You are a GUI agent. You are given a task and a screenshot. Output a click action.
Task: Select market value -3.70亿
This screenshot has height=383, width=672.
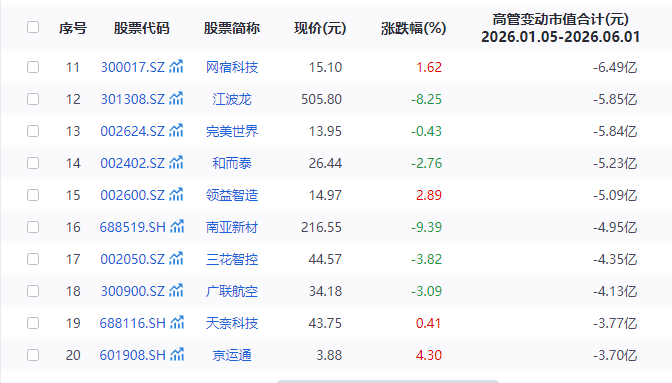point(615,355)
